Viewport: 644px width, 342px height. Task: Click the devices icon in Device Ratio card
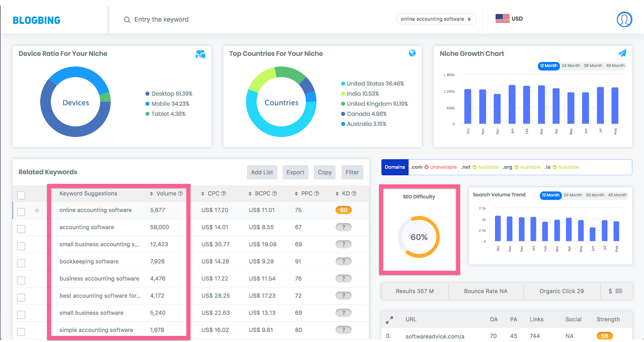(x=200, y=54)
